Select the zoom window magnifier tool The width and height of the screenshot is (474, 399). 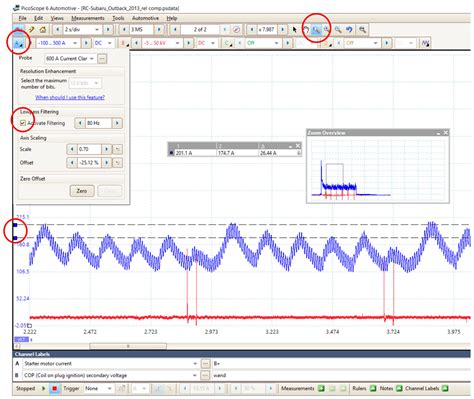316,30
